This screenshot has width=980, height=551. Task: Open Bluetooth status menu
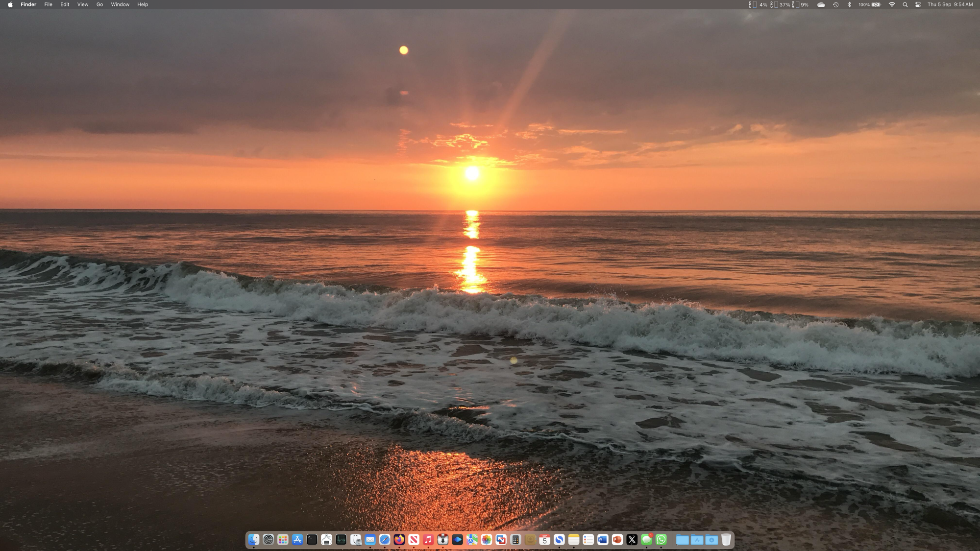pyautogui.click(x=850, y=4)
